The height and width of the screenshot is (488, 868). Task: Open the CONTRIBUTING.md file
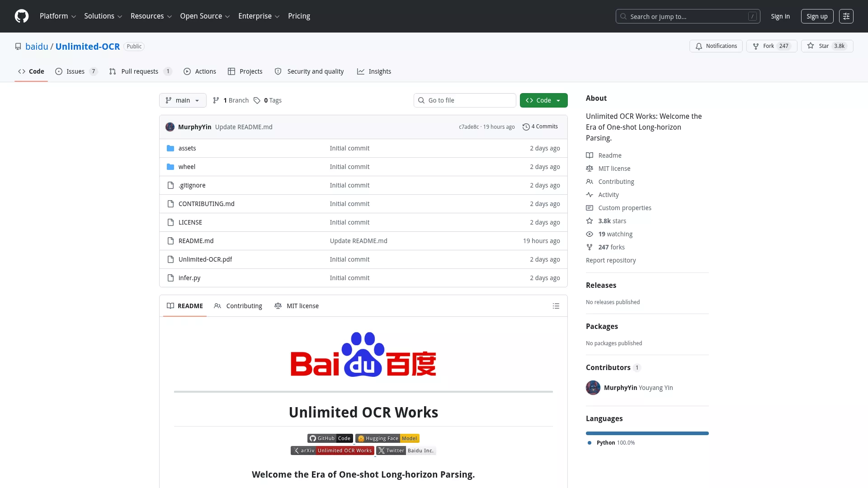(x=207, y=204)
